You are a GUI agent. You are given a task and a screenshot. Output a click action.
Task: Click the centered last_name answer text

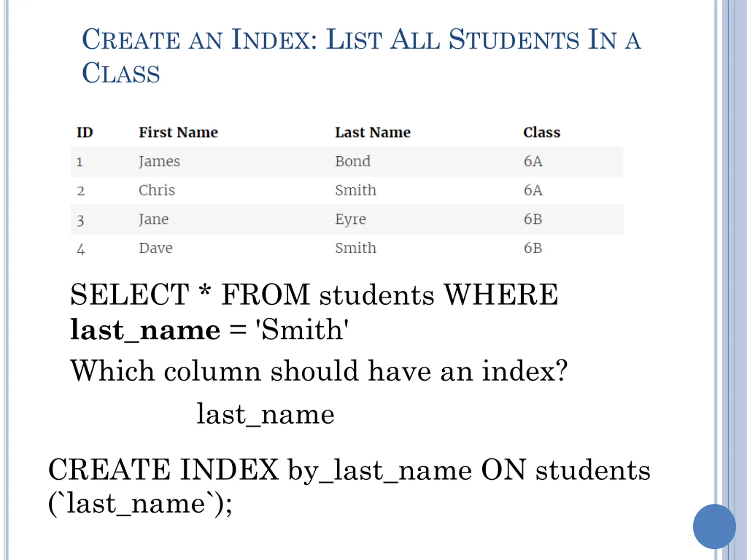266,414
